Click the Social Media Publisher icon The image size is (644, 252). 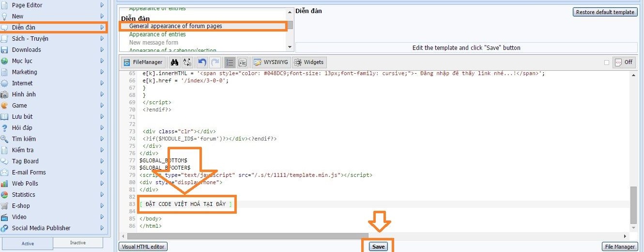click(x=4, y=228)
